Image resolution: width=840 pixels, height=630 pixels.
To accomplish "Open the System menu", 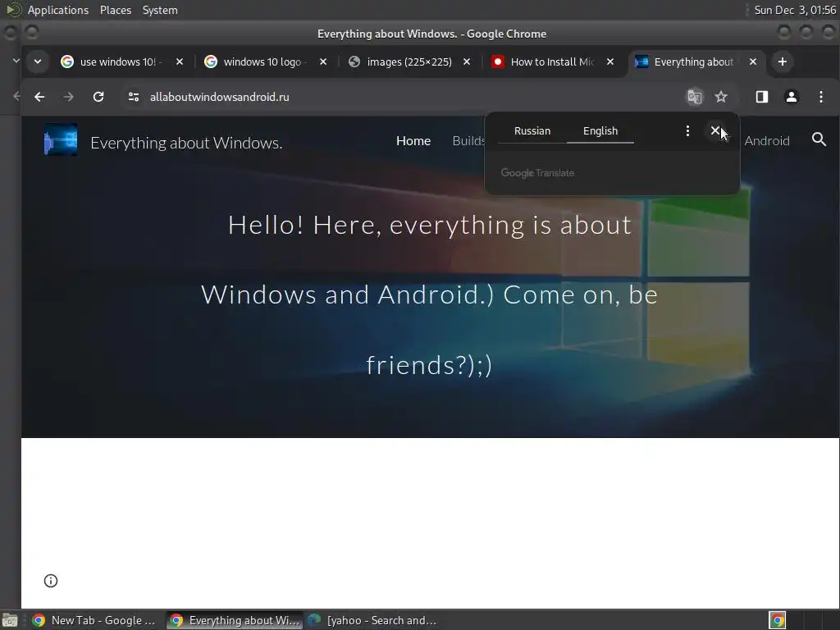I will click(x=160, y=10).
